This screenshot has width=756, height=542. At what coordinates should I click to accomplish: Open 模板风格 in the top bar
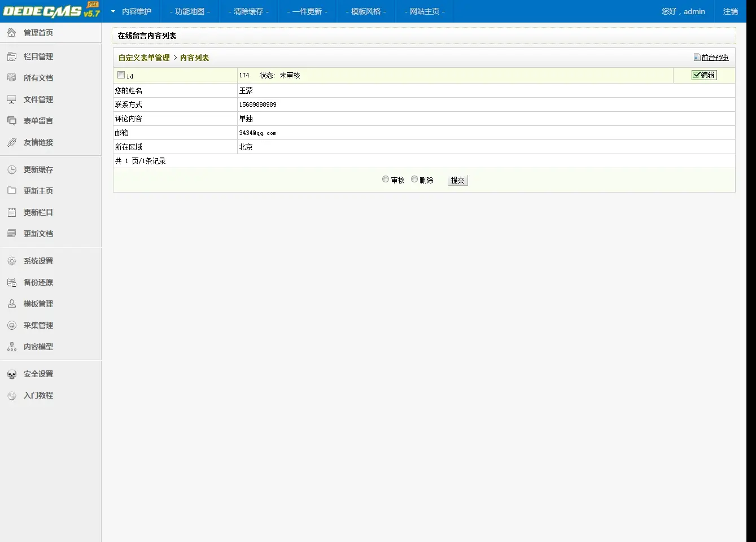(366, 11)
